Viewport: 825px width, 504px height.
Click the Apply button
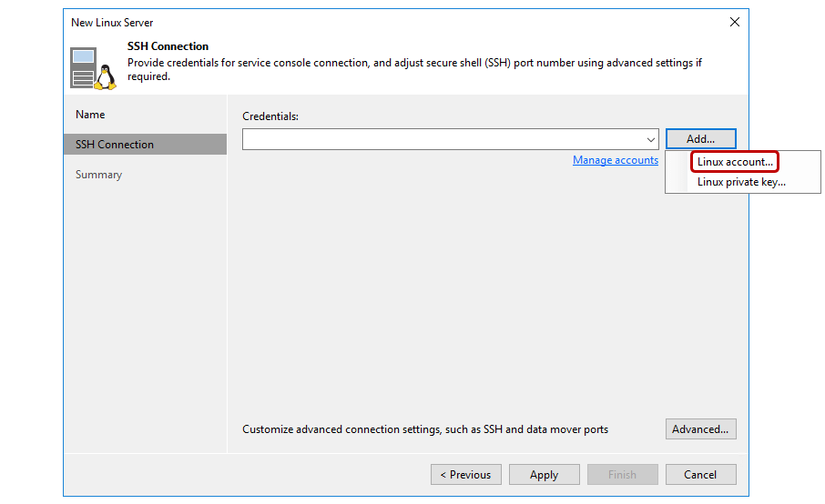click(544, 475)
